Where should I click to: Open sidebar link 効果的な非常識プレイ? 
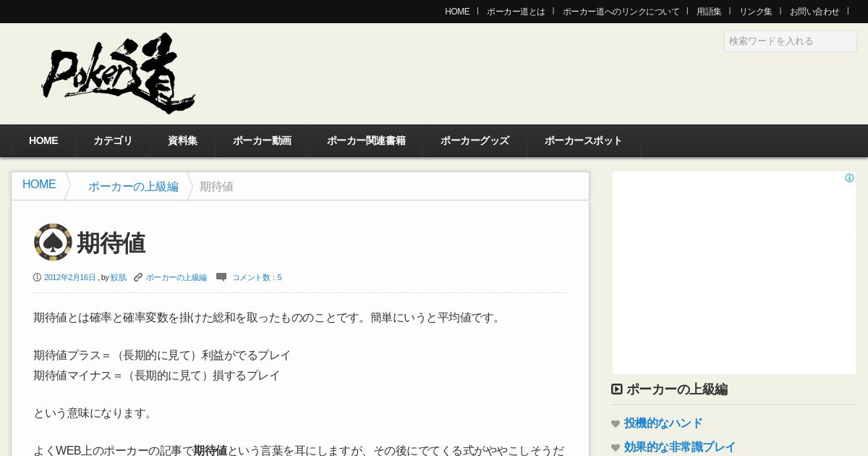pyautogui.click(x=680, y=447)
